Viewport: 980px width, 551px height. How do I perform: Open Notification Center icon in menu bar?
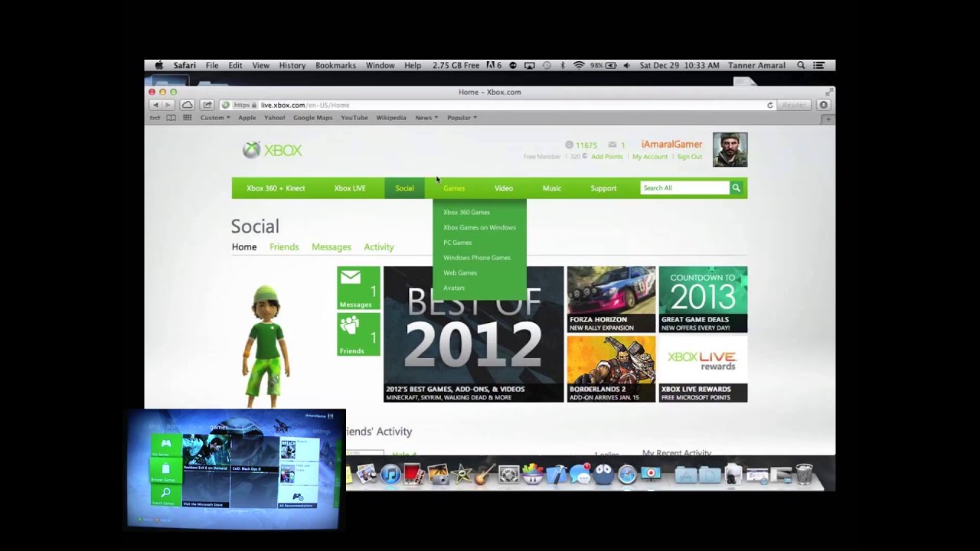[821, 66]
